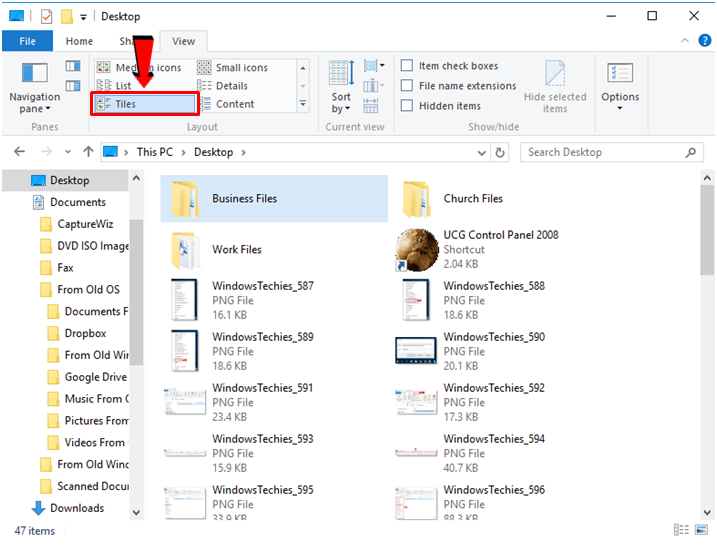Image resolution: width=717 pixels, height=548 pixels.
Task: Select the Tiles layout
Action: 145,104
